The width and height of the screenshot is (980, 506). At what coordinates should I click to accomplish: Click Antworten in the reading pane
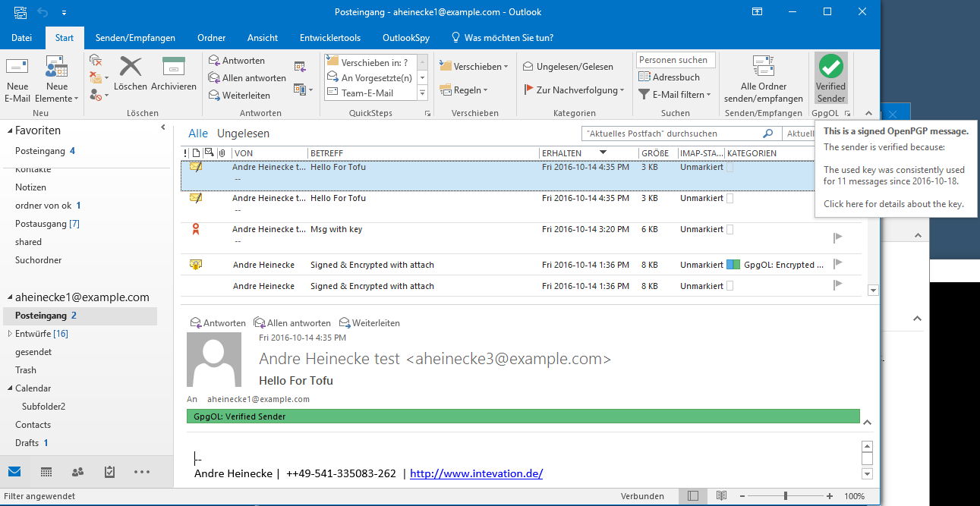(218, 323)
